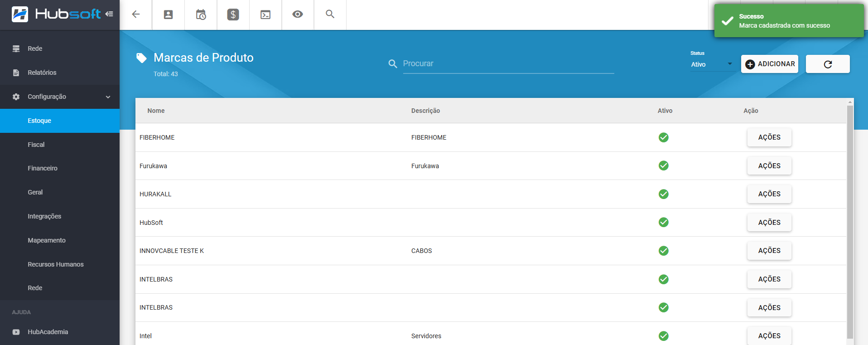Click the eye view toolbar icon
This screenshot has height=345, width=868.
point(298,14)
